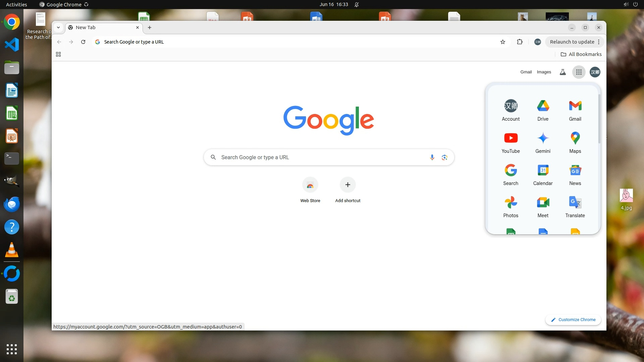Bookmark this tab with star icon
The width and height of the screenshot is (644, 362).
pyautogui.click(x=502, y=42)
